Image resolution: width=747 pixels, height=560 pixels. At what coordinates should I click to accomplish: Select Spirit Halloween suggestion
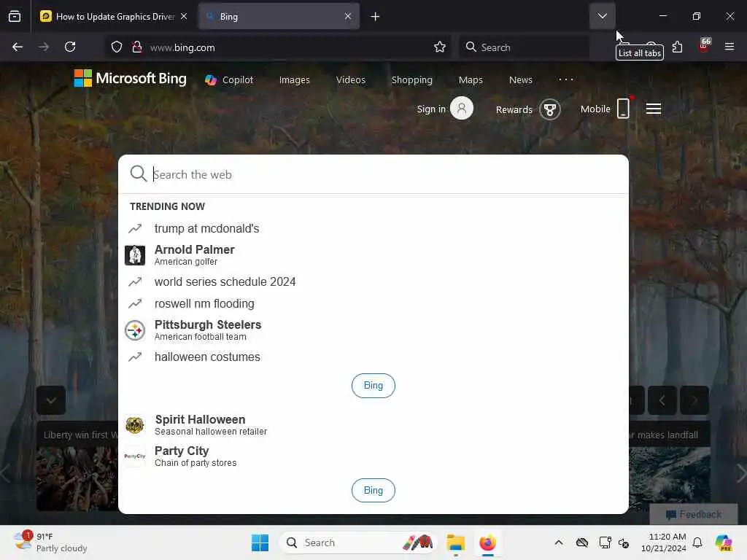point(373,425)
